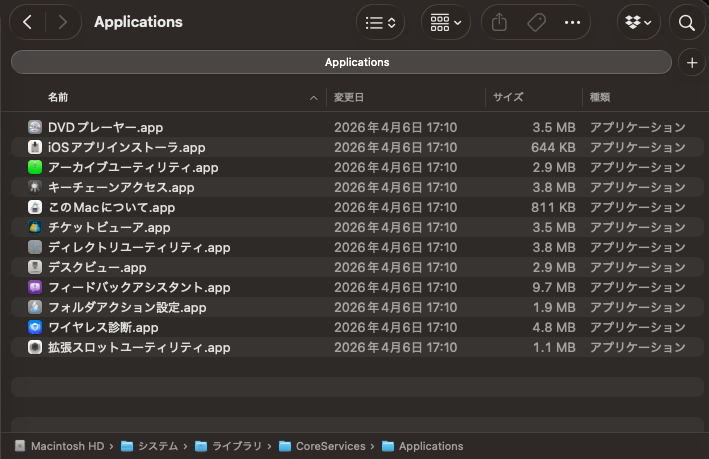Add a new tab with plus button
The height and width of the screenshot is (459, 709).
tap(692, 63)
